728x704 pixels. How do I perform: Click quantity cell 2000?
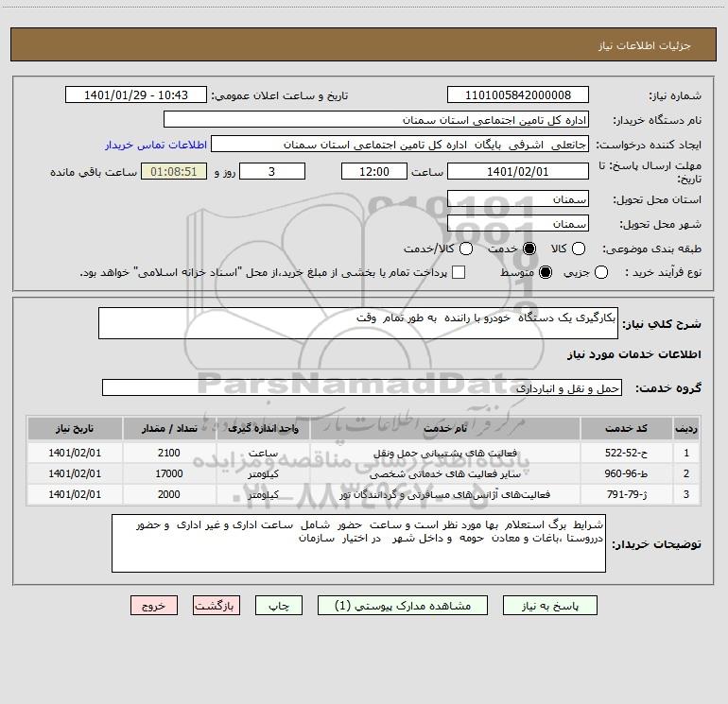[169, 495]
